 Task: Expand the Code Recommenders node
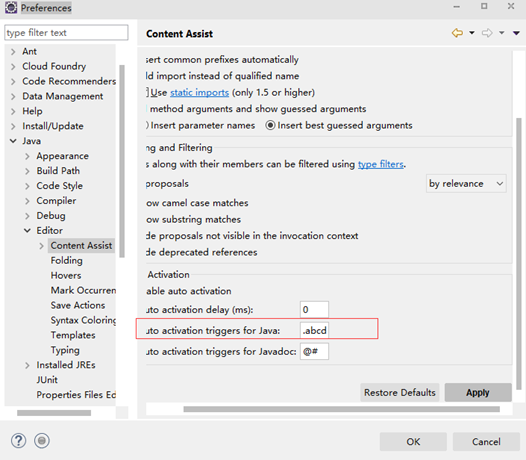click(x=13, y=82)
